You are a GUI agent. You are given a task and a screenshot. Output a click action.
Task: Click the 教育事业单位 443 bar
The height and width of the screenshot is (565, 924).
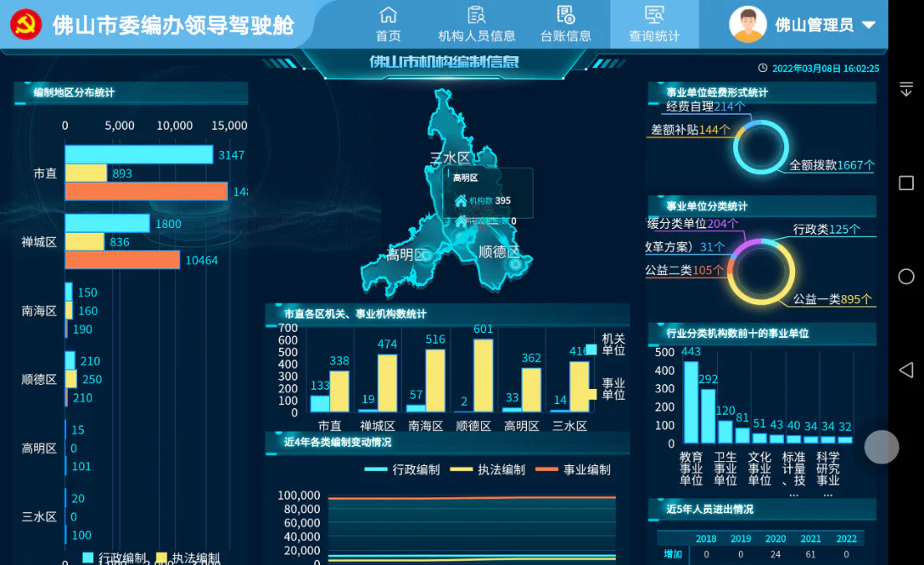tap(690, 402)
